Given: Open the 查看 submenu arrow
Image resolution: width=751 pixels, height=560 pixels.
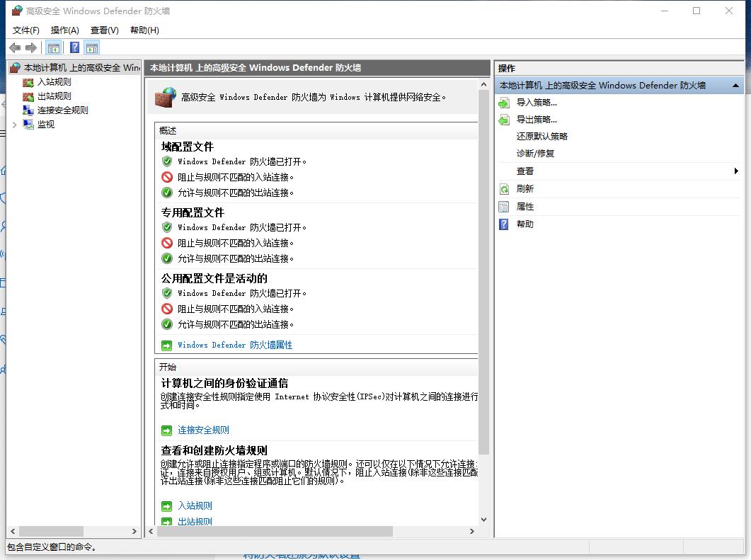Looking at the screenshot, I should pyautogui.click(x=735, y=171).
